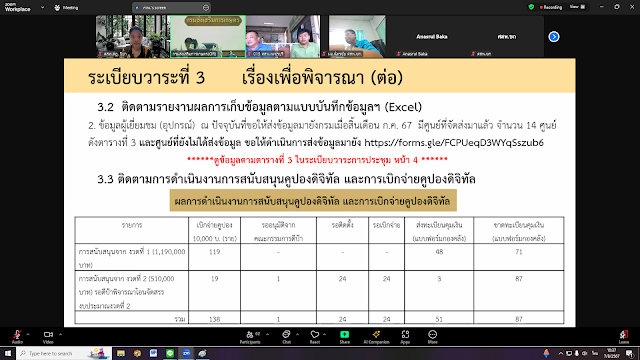Image resolution: width=640 pixels, height=360 pixels.
Task: Click the Recording indicator
Action: pos(551,7)
